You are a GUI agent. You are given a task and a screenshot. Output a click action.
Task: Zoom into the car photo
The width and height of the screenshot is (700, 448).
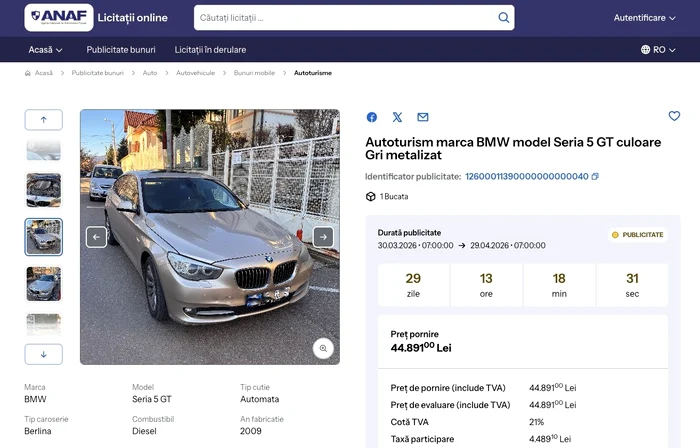pos(323,348)
